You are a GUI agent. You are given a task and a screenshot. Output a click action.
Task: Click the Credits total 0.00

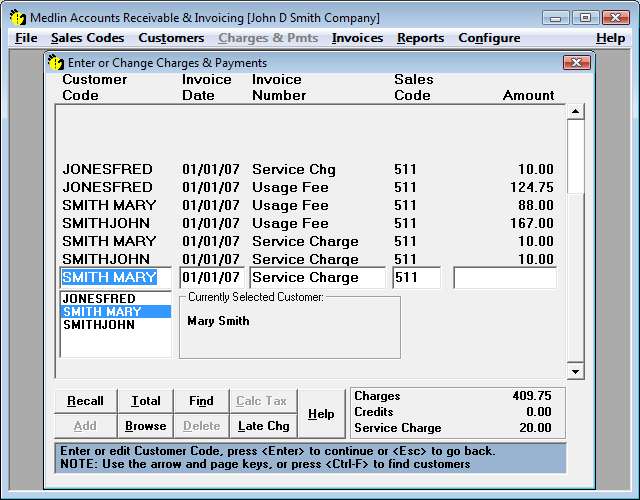point(539,411)
